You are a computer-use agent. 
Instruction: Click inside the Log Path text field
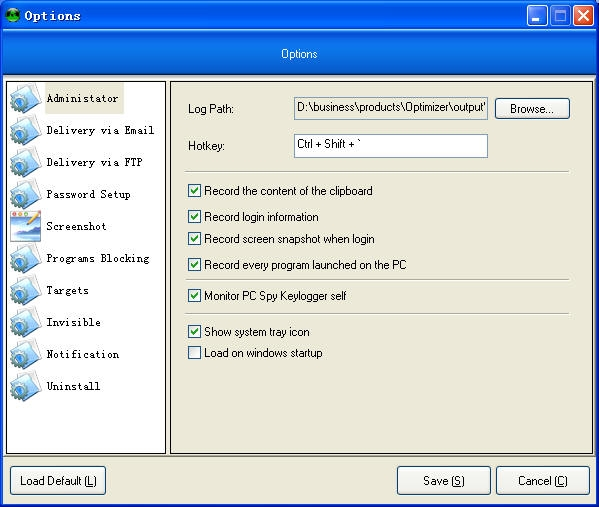tap(391, 109)
